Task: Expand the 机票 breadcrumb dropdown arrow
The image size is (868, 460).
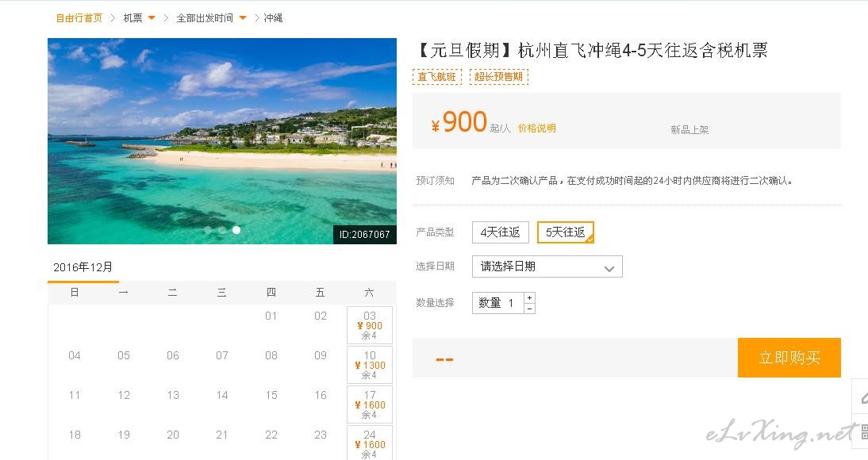Action: click(152, 18)
